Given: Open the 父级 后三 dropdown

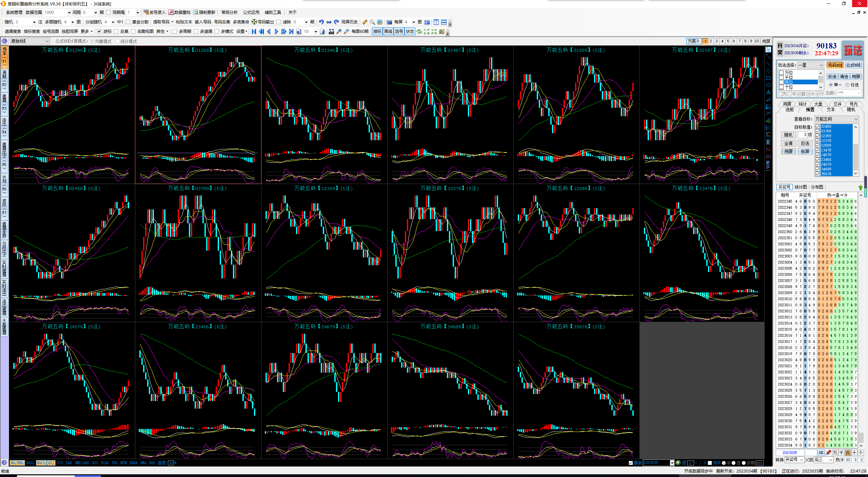Looking at the screenshot, I should [824, 459].
